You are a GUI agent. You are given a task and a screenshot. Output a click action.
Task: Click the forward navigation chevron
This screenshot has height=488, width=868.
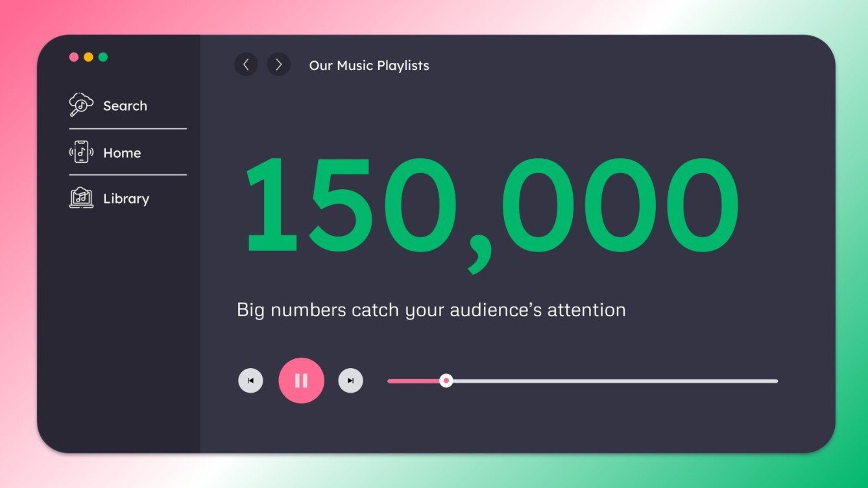[278, 64]
